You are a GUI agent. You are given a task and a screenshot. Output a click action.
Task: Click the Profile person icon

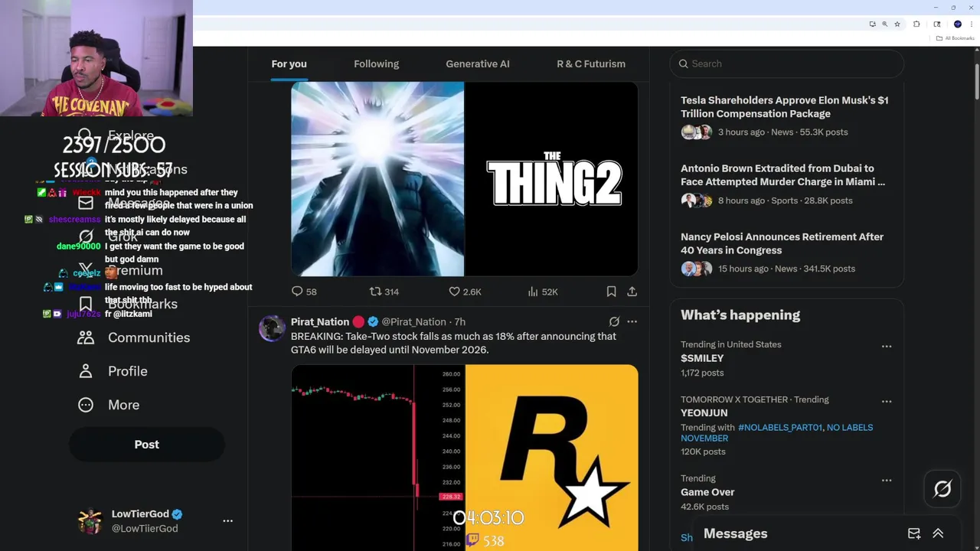(x=86, y=371)
